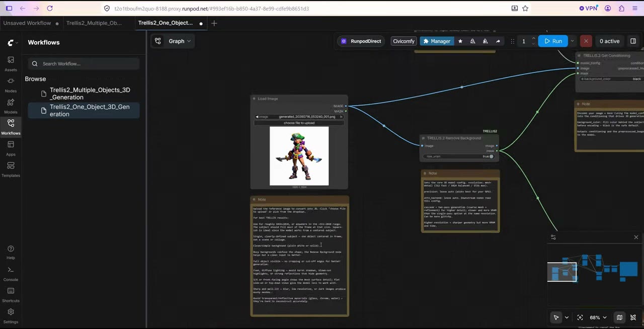
Task: Collapse the Load Image node
Action: (254, 99)
